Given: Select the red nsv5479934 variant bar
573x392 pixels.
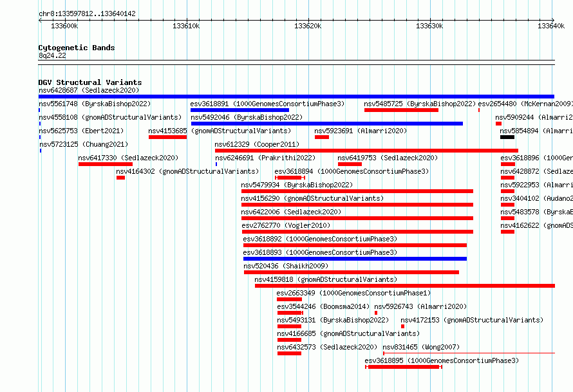Looking at the screenshot, I should [357, 191].
